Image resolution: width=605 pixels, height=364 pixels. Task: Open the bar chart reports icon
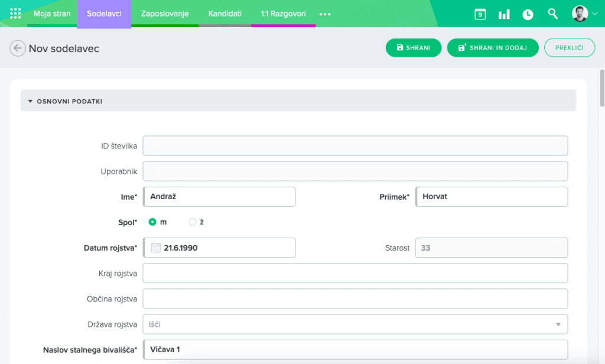(x=503, y=14)
